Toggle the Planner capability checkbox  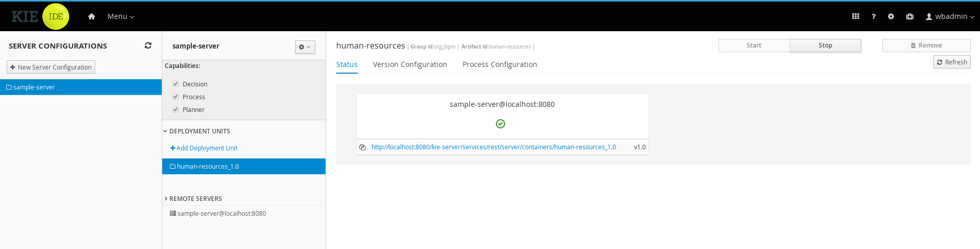click(176, 109)
